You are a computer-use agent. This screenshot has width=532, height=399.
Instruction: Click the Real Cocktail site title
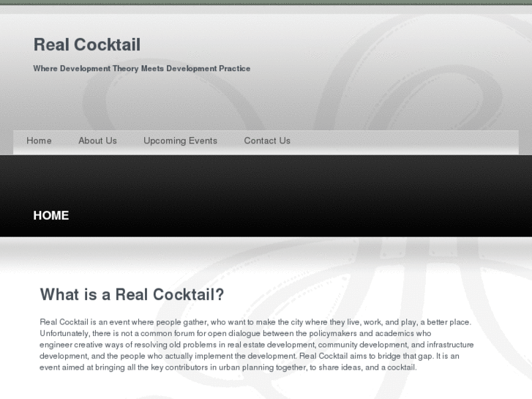pyautogui.click(x=87, y=45)
